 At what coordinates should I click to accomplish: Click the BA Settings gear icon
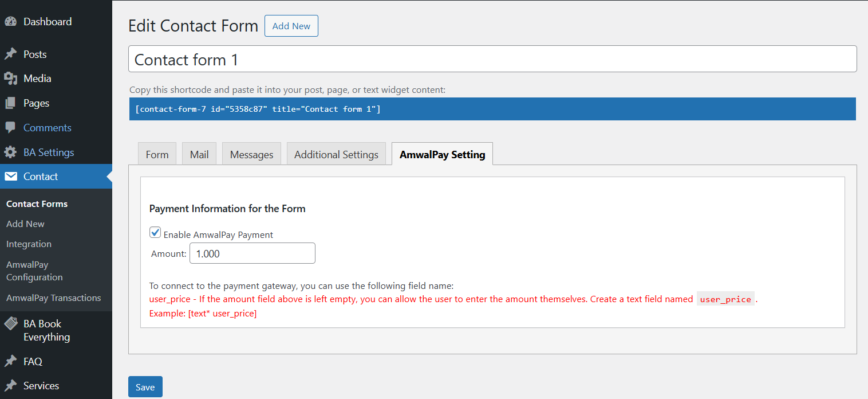[x=10, y=152]
